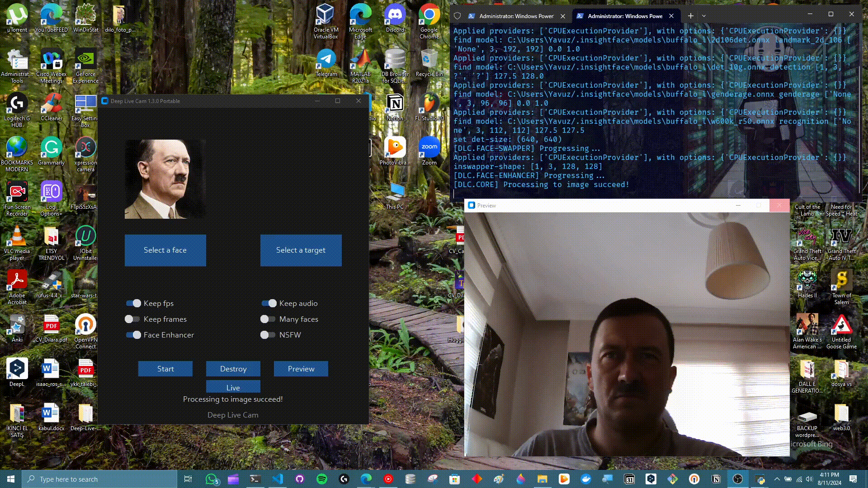Click the Start button in Deep Live Cam
This screenshot has width=868, height=488.
tap(165, 369)
